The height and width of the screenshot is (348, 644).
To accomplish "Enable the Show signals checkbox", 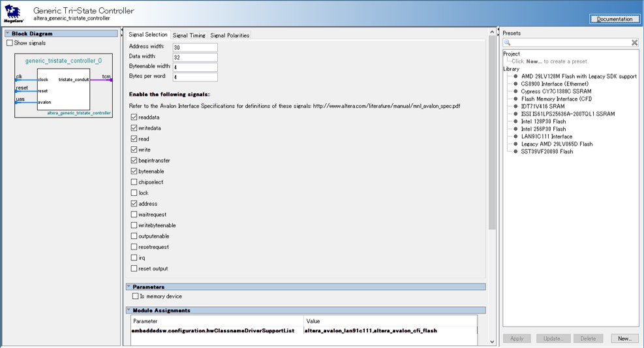I will (x=10, y=43).
